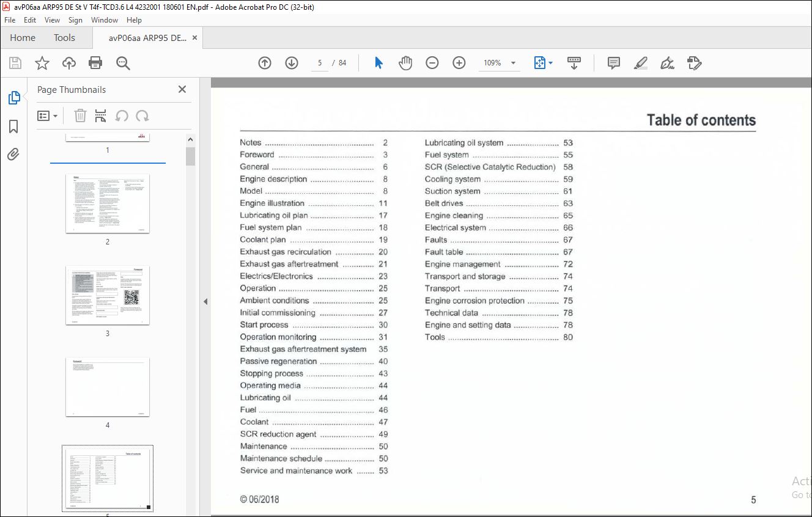This screenshot has height=517, width=812.
Task: Open the zoom percentage dropdown arrow
Action: pos(513,63)
